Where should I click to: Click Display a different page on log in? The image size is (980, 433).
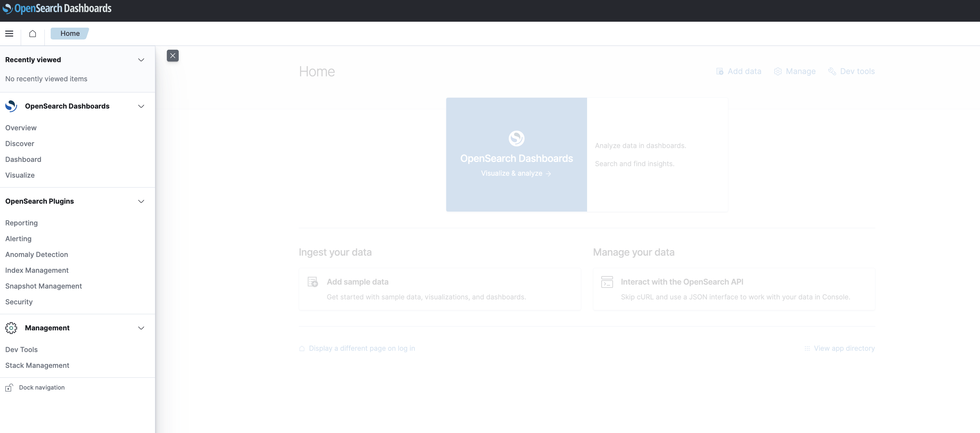[361, 348]
